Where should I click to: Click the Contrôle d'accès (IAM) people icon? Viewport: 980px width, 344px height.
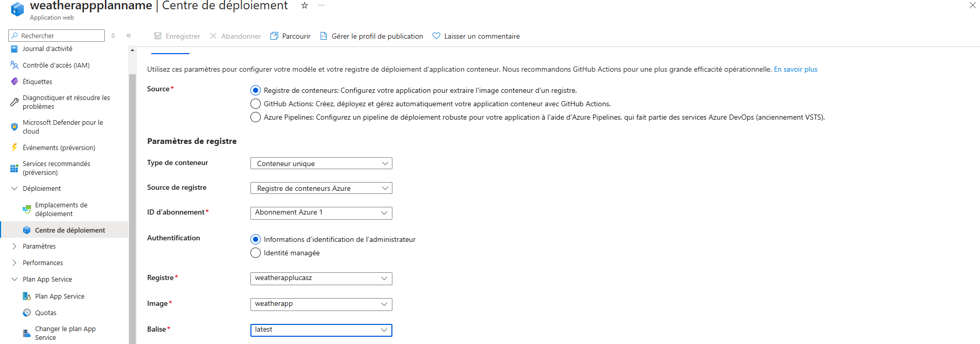[14, 65]
